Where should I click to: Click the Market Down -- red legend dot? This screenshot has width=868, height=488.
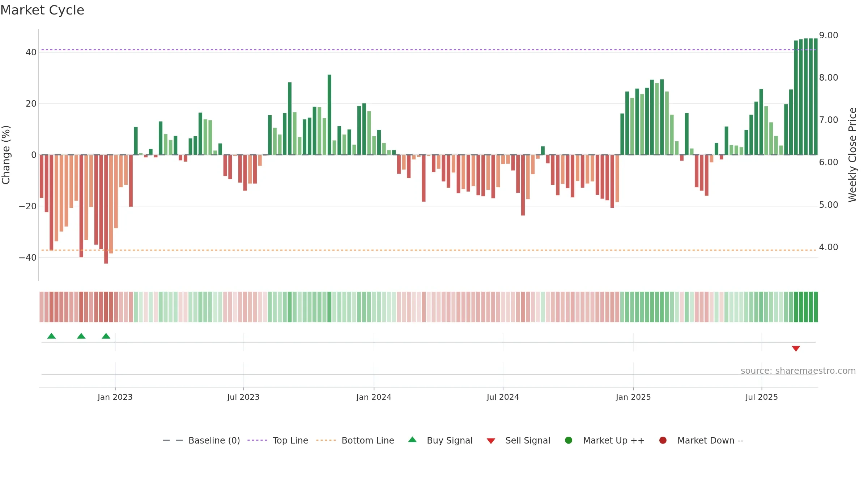click(663, 440)
